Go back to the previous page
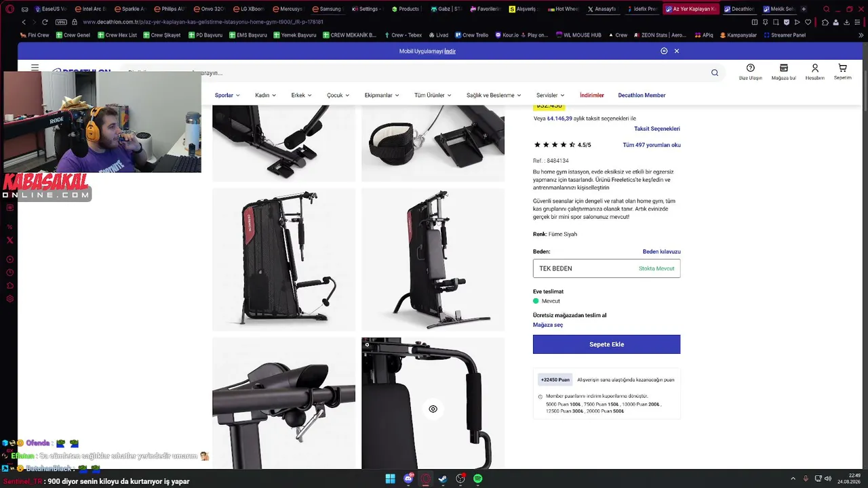Screen dimensions: 868x488 coord(24,22)
